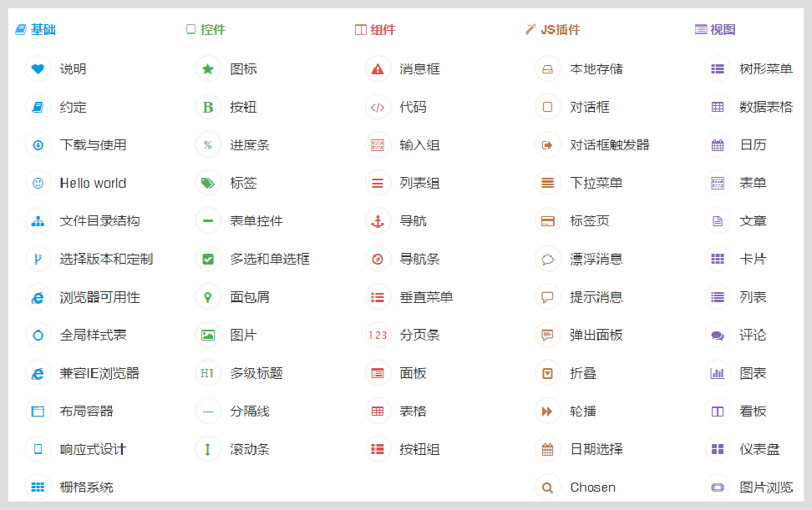This screenshot has width=812, height=510.
Task: Click the heart icon beside 说明
Action: tap(38, 69)
